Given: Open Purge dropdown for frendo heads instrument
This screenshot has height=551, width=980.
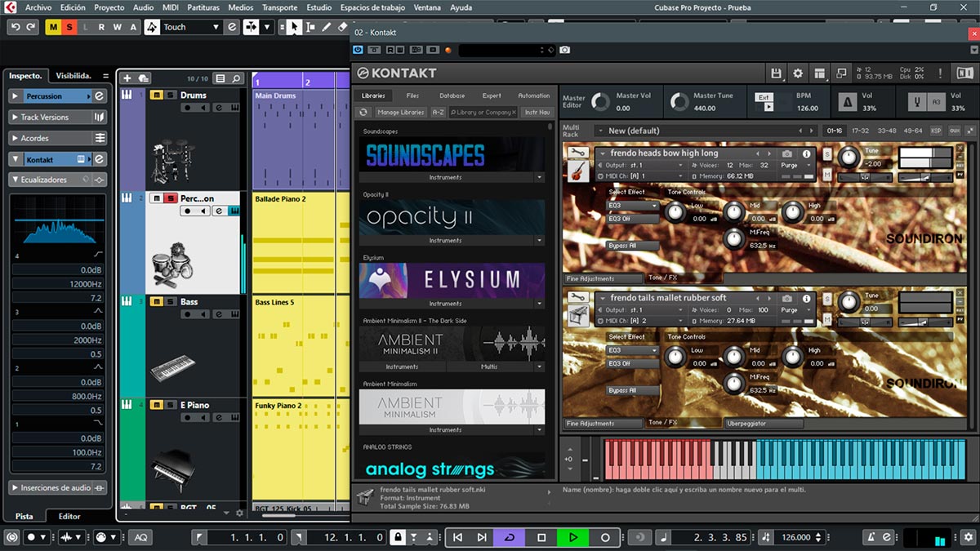Looking at the screenshot, I should [x=794, y=165].
